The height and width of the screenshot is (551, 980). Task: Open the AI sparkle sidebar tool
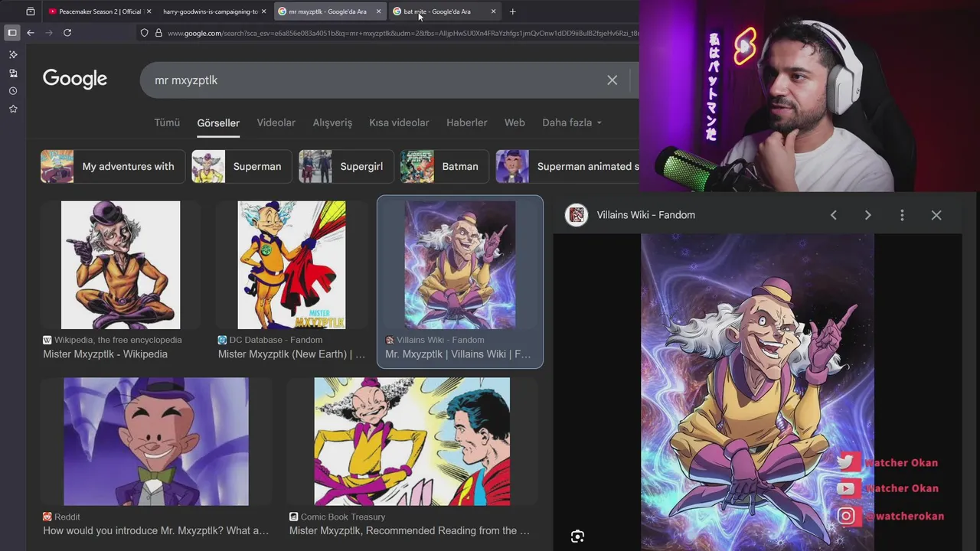13,55
